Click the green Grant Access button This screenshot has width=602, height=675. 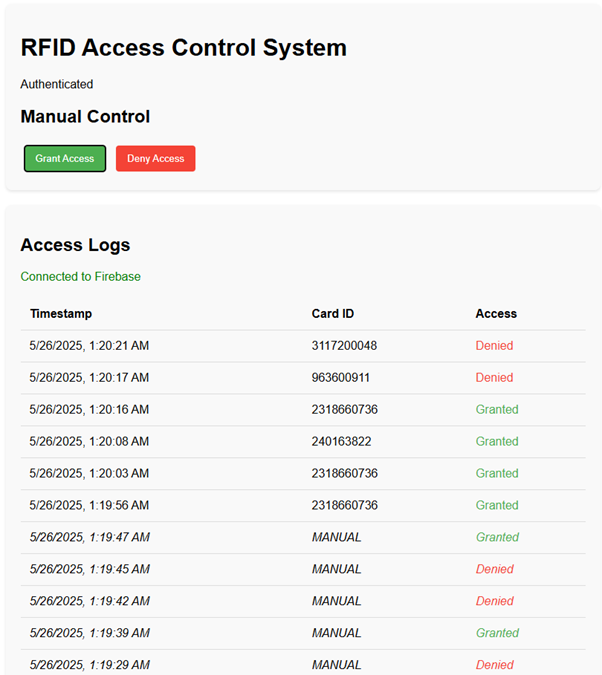(65, 158)
